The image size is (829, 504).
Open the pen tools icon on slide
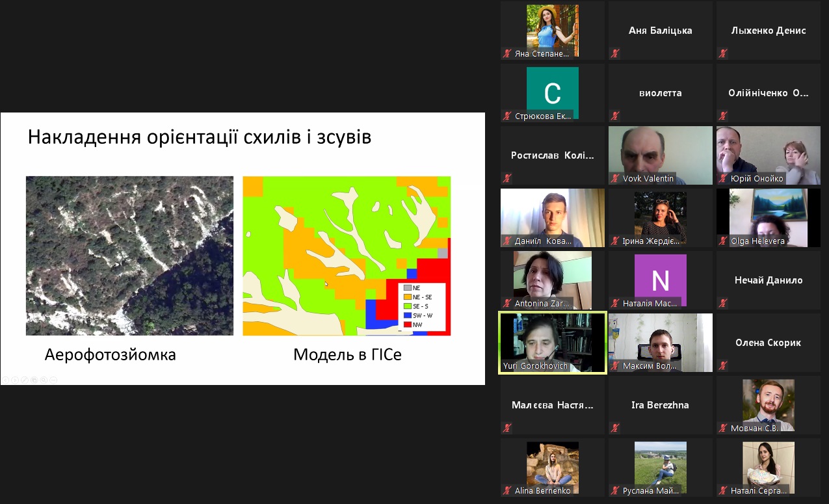(x=24, y=379)
